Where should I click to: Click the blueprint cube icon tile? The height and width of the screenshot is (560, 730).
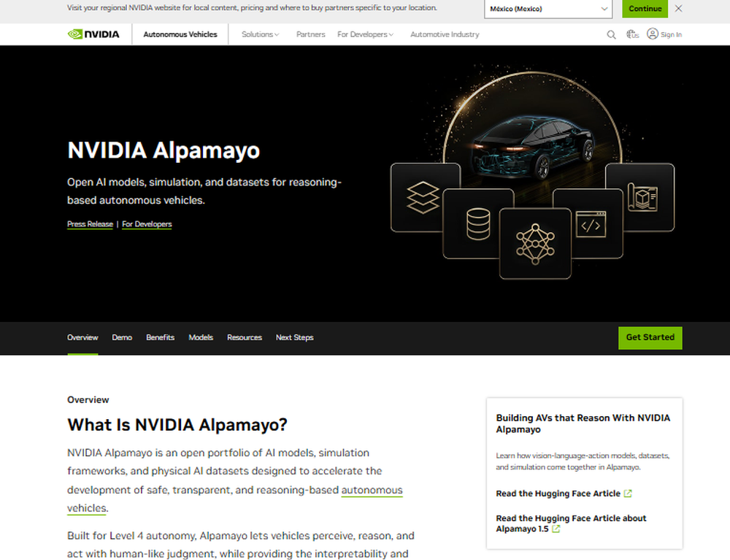(642, 197)
